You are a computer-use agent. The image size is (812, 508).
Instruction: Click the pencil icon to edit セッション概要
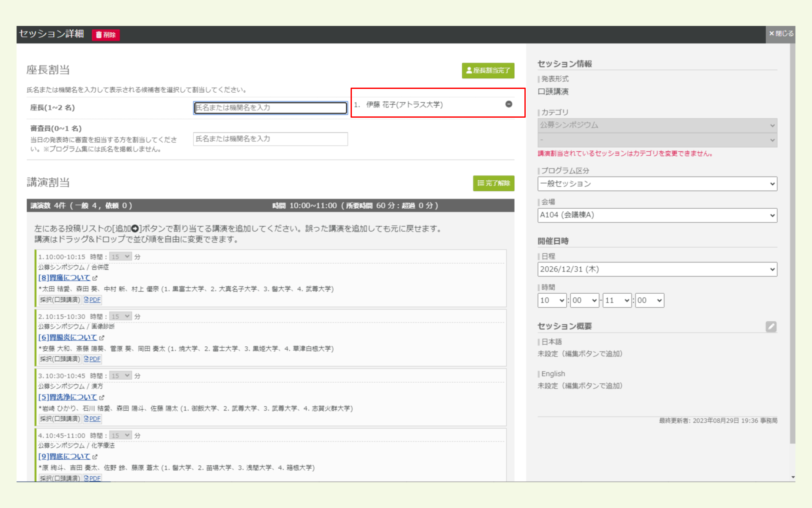(771, 326)
